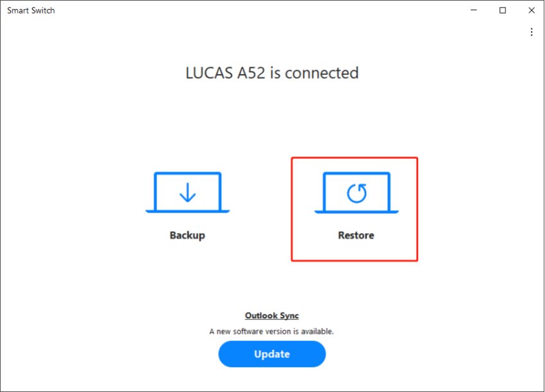Close the Smart Switch window

tap(532, 10)
